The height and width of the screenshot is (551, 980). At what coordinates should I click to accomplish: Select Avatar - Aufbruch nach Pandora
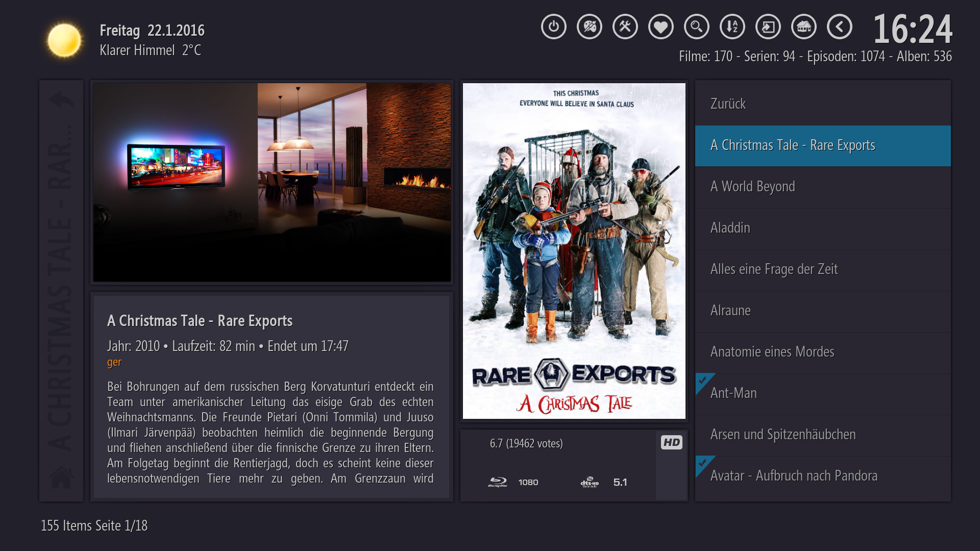(823, 476)
